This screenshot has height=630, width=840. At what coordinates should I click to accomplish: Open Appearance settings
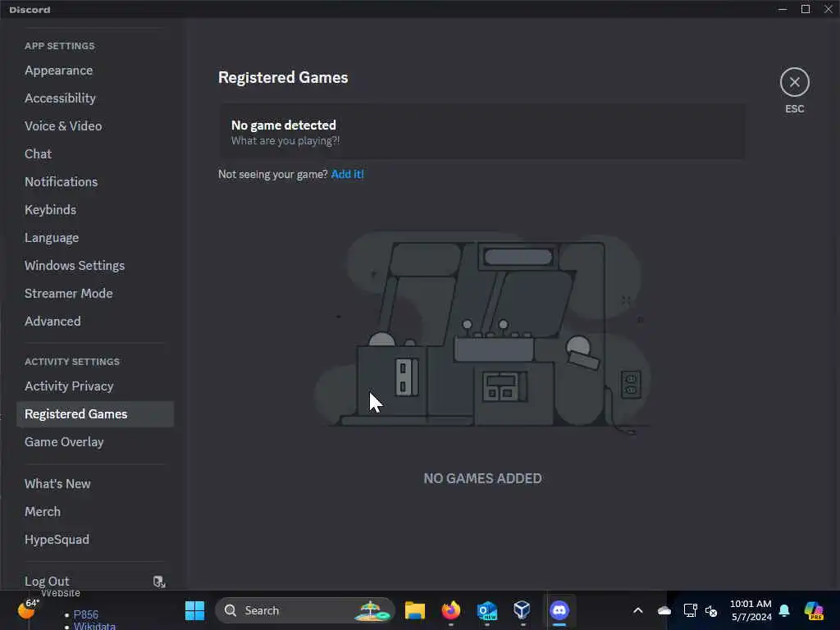[x=58, y=71]
